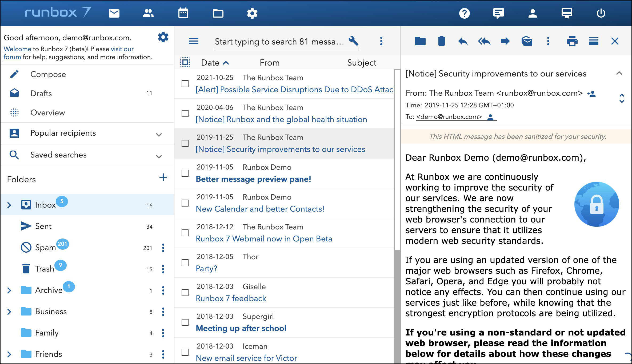Check the global health situation message

click(x=185, y=114)
